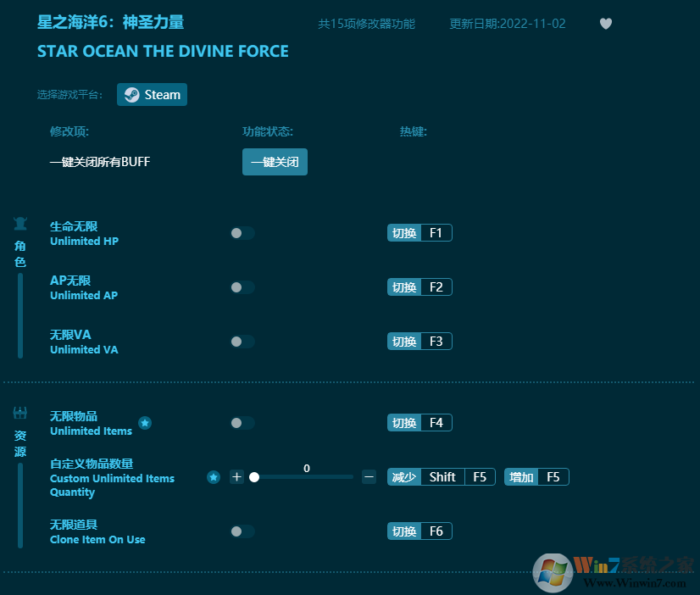Image resolution: width=700 pixels, height=595 pixels.
Task: Click the star icon beside Unlimited Items
Action: (x=145, y=423)
